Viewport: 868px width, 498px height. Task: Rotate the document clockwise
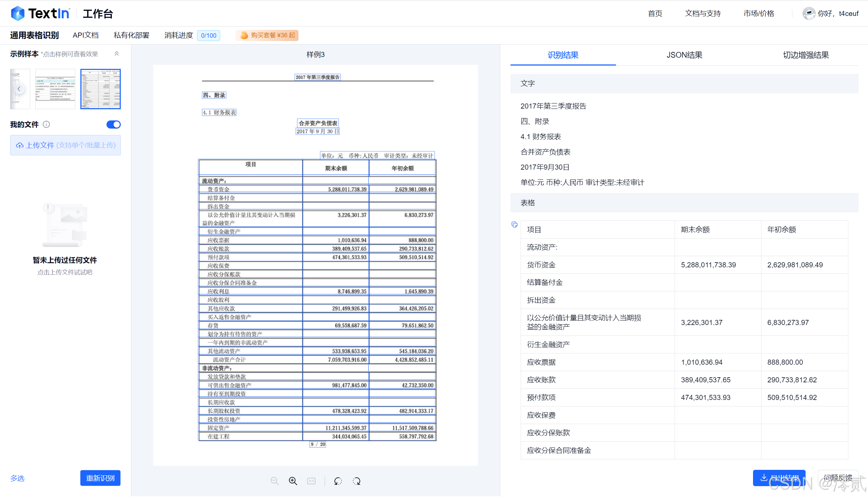tap(356, 481)
